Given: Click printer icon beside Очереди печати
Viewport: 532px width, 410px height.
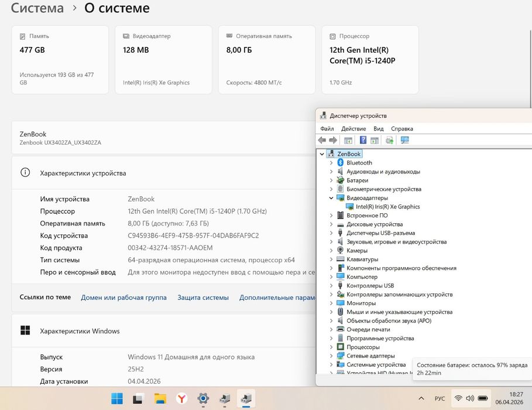Looking at the screenshot, I should [340, 329].
